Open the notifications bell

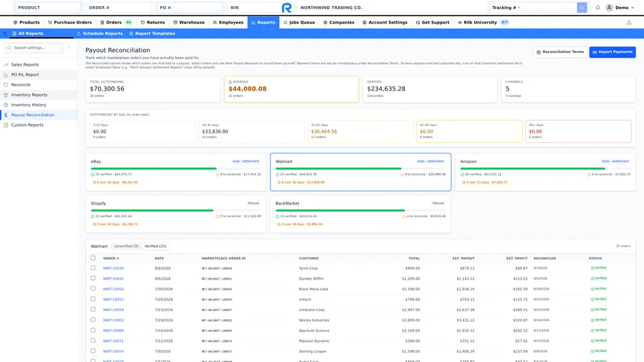click(598, 7)
